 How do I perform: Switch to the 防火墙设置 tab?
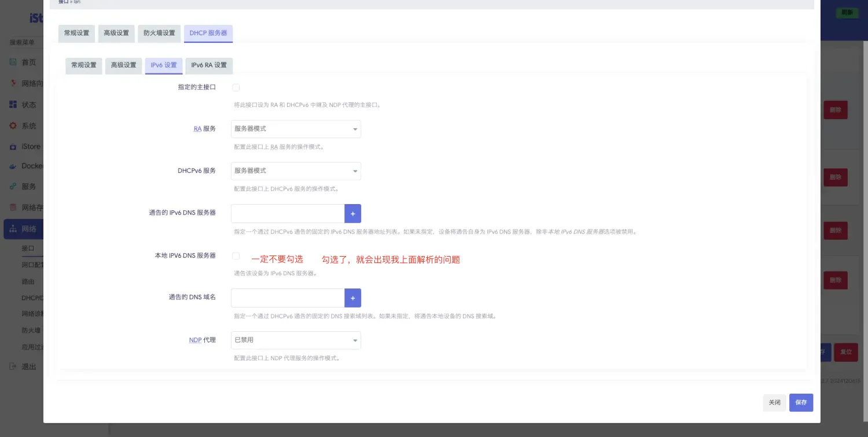(159, 34)
